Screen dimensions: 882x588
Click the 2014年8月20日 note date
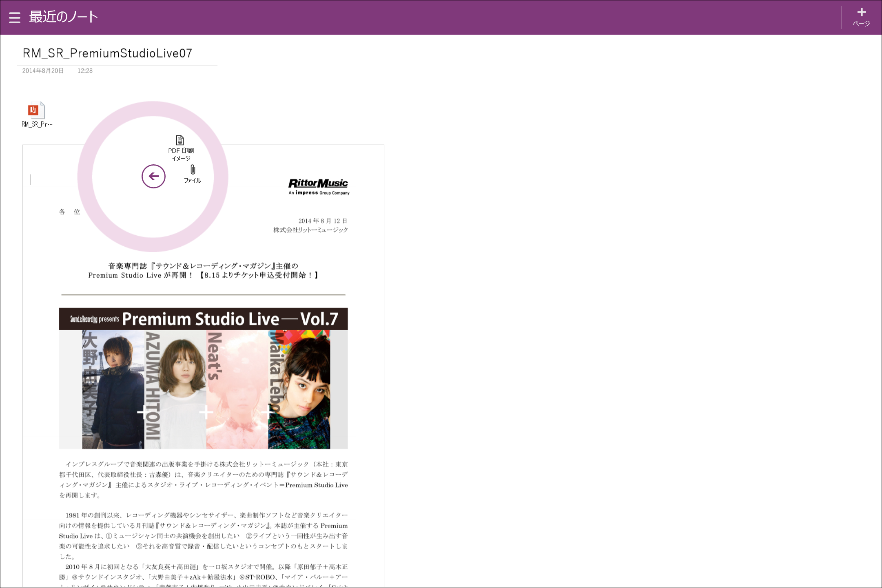coord(43,71)
